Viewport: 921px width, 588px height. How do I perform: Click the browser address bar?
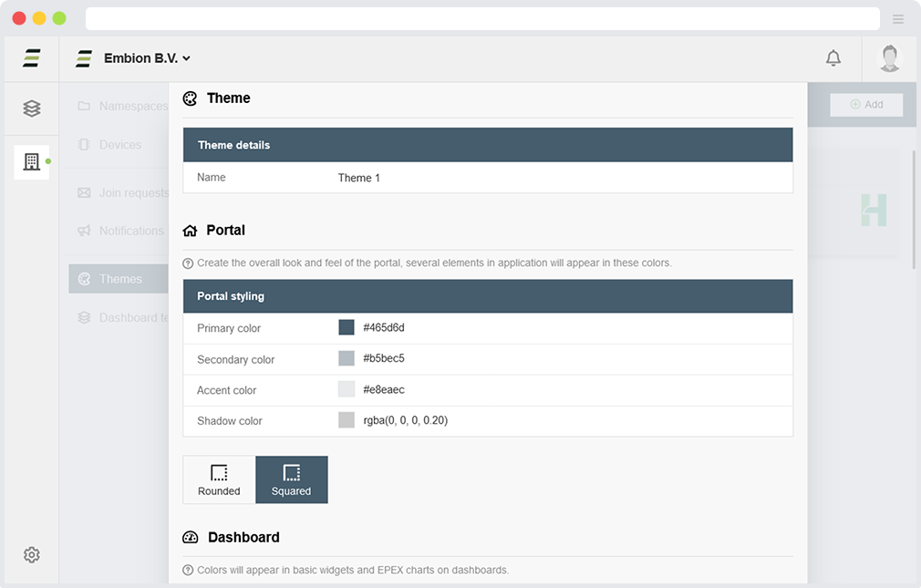coord(481,19)
